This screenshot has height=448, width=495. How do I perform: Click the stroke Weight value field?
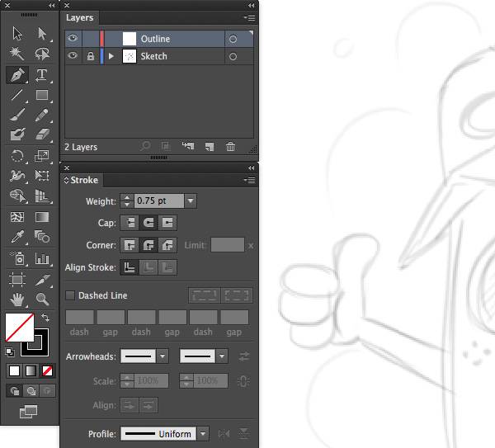[158, 200]
